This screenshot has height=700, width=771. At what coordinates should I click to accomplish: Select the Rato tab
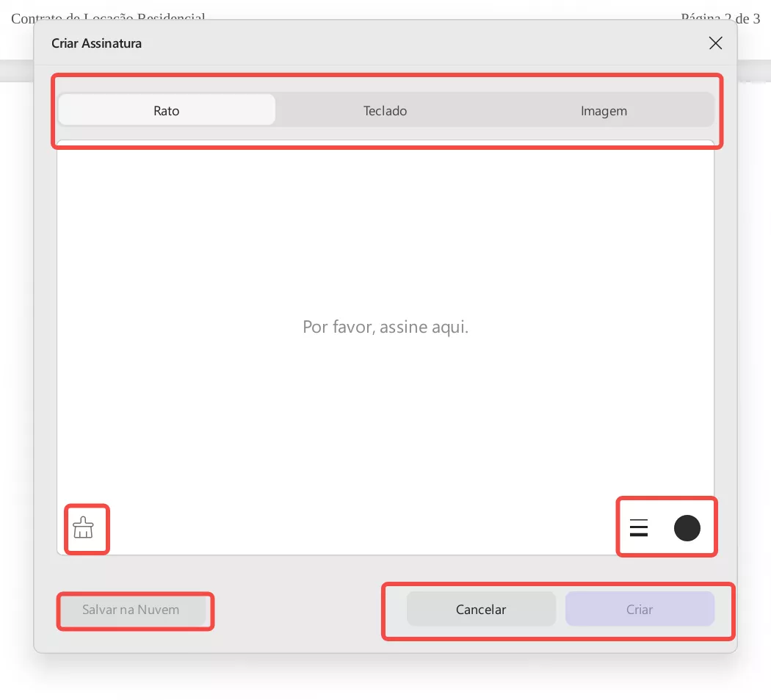pyautogui.click(x=167, y=110)
